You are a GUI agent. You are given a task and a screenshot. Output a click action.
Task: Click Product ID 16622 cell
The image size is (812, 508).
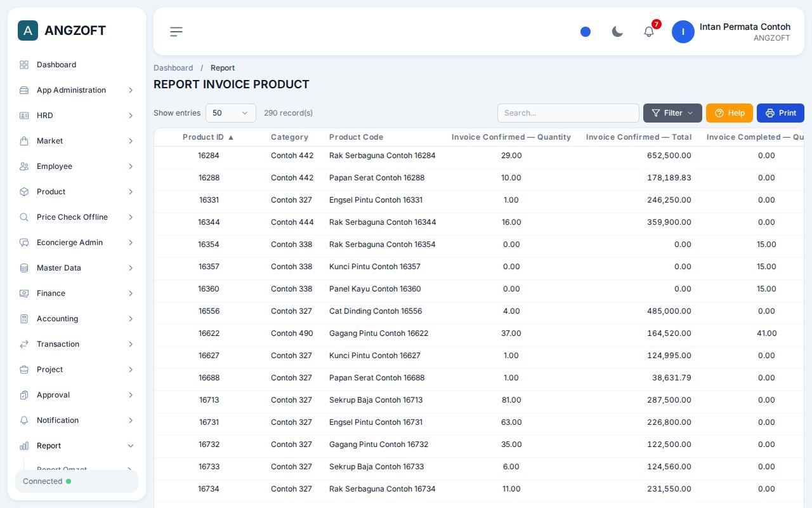pyautogui.click(x=209, y=333)
